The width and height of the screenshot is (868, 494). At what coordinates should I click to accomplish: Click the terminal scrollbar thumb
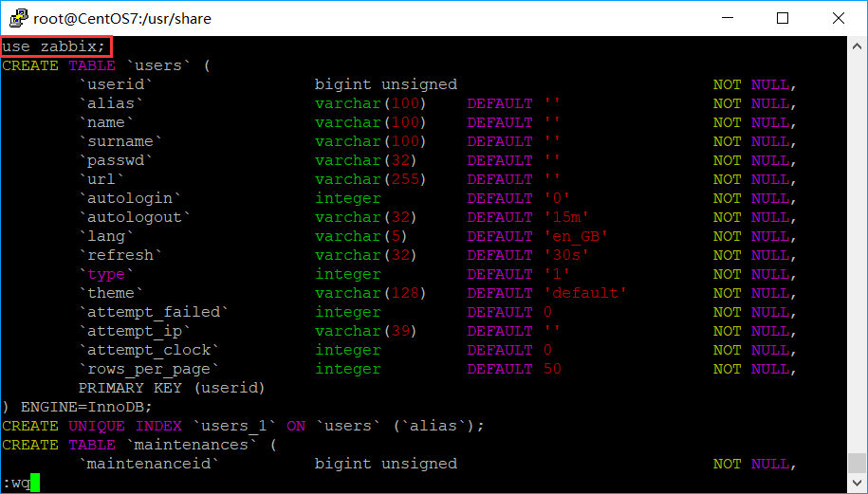point(858,462)
